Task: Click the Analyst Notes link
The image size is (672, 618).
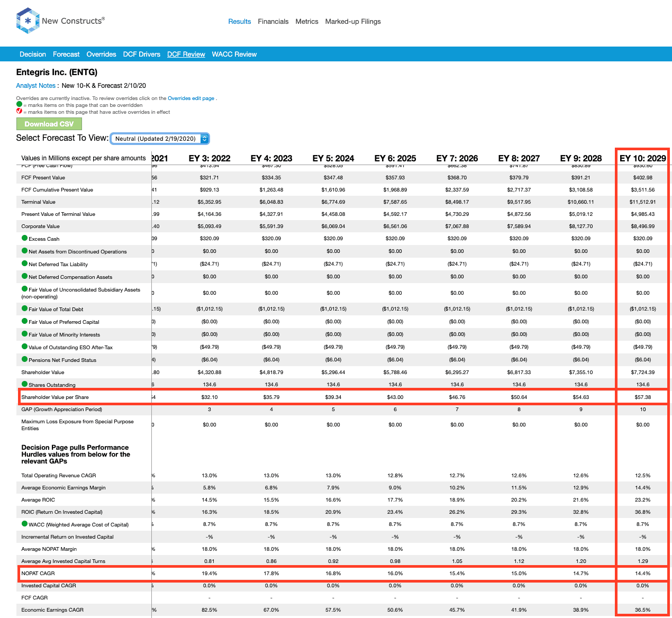Action: [35, 86]
